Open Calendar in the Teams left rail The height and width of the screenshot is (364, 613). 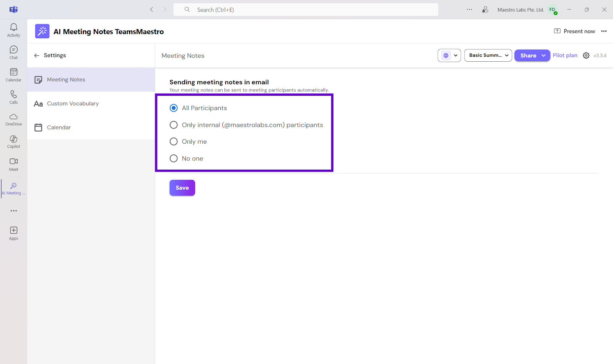pos(13,75)
